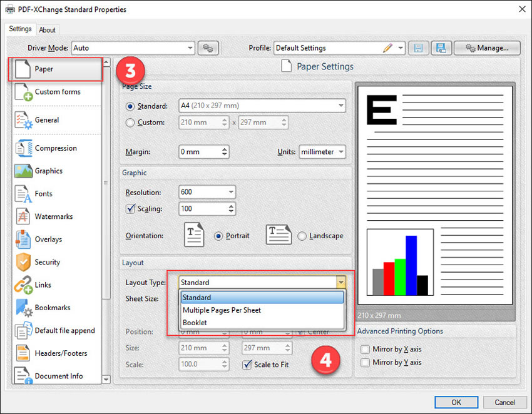
Task: Click the sidebar scroll up arrow
Action: [106, 62]
